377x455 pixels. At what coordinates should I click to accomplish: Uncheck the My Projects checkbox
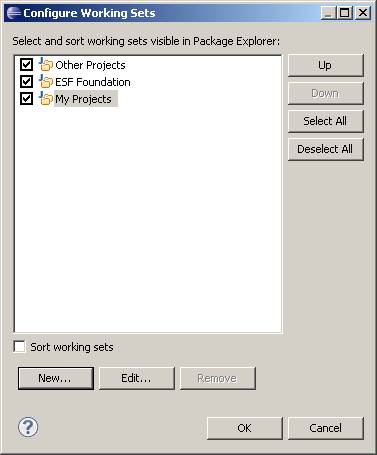[26, 98]
